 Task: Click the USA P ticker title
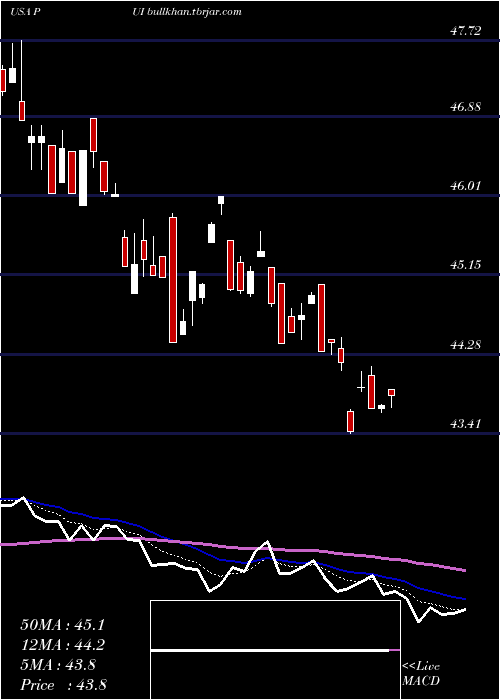[26, 12]
